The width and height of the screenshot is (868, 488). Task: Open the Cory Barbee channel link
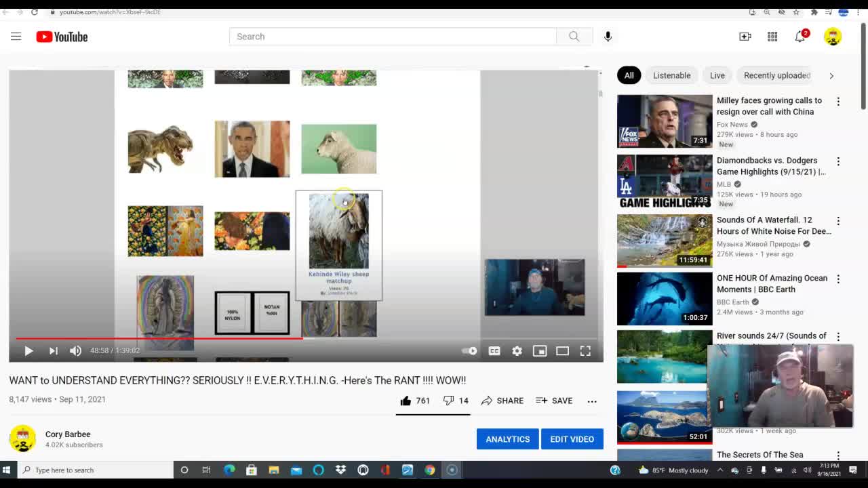[x=68, y=434]
